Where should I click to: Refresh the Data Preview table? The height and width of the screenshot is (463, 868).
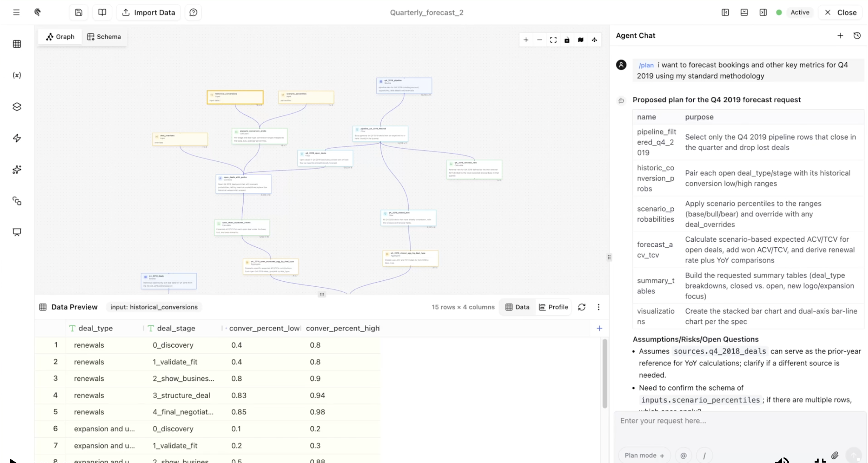pyautogui.click(x=582, y=307)
